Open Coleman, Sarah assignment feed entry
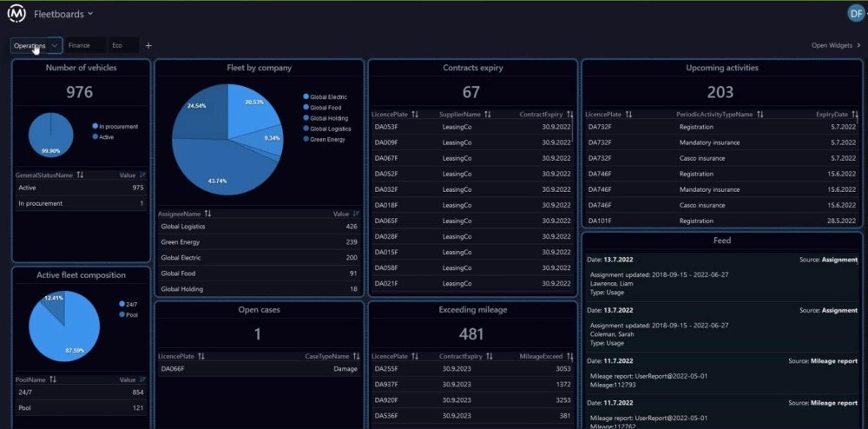This screenshot has width=868, height=429. (x=722, y=326)
